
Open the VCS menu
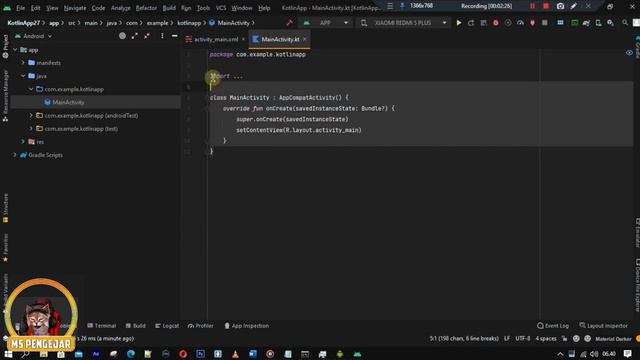(221, 8)
